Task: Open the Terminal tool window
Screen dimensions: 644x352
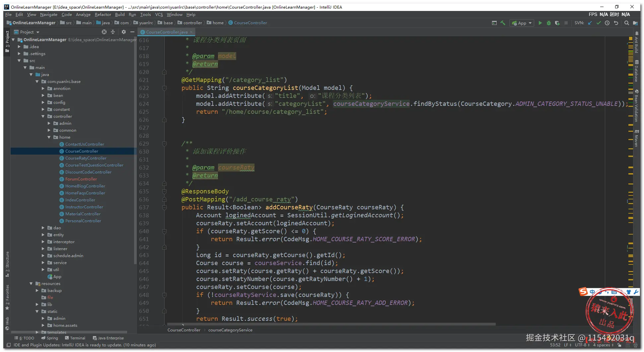Action: (75, 338)
